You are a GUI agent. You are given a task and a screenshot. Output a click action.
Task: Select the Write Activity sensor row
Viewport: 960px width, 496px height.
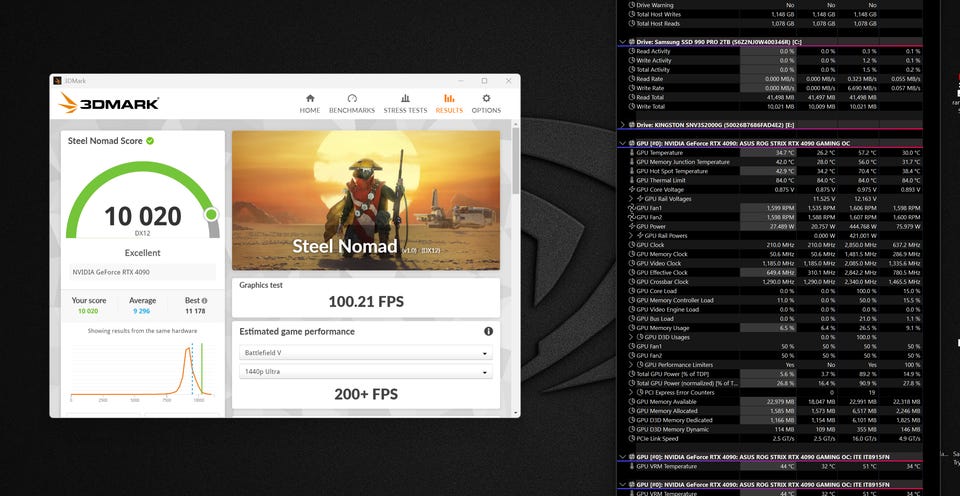(771, 61)
